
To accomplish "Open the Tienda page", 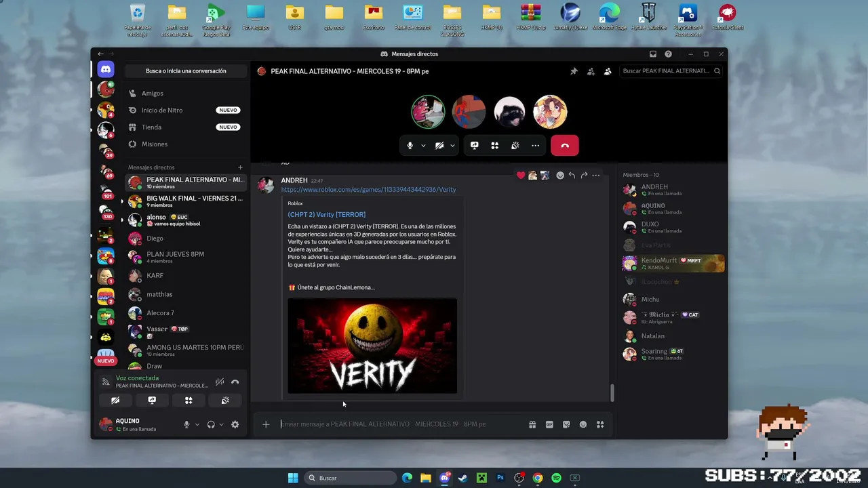I will [x=186, y=127].
